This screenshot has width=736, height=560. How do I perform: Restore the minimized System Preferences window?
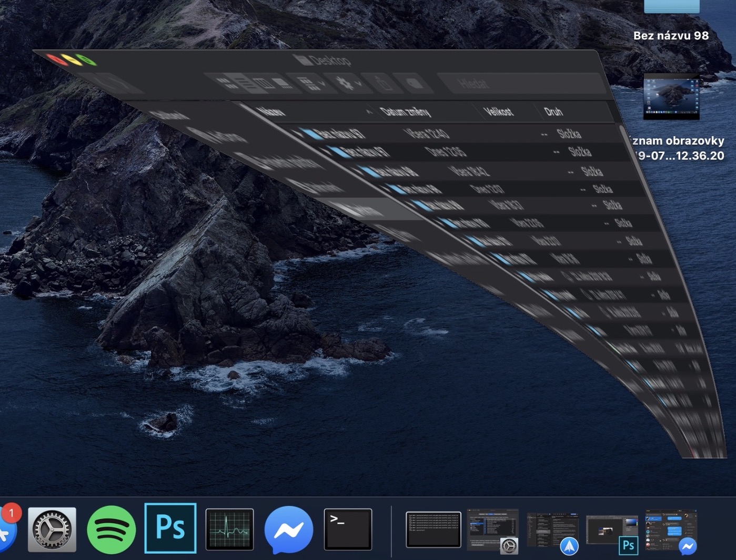[493, 530]
